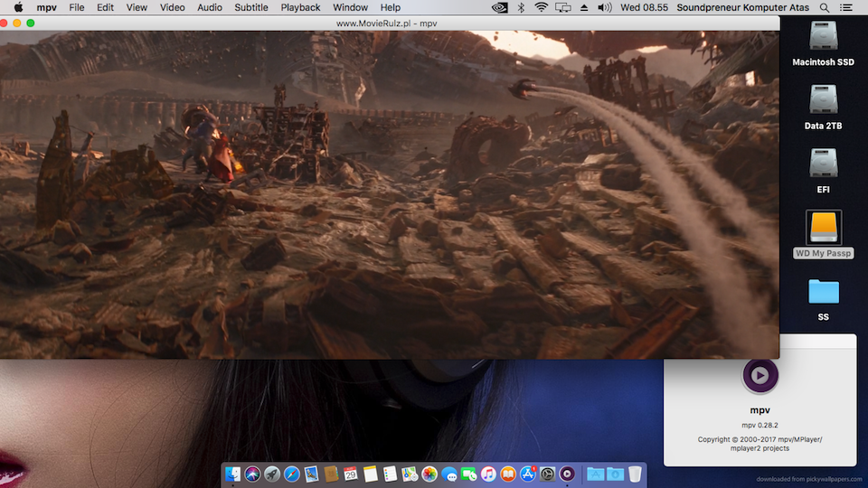
Task: Open the View menu
Action: pos(137,7)
